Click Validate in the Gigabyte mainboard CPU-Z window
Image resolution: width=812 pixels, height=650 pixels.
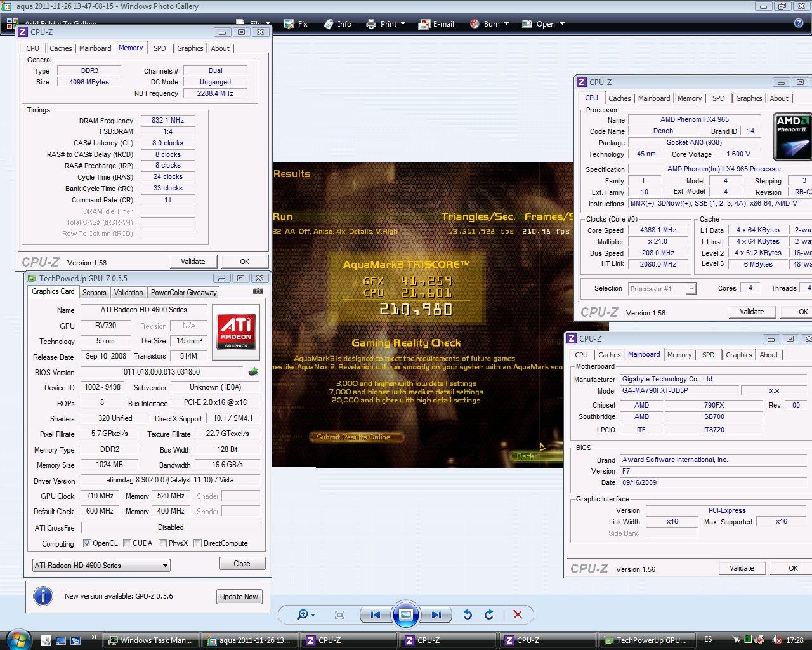(742, 568)
